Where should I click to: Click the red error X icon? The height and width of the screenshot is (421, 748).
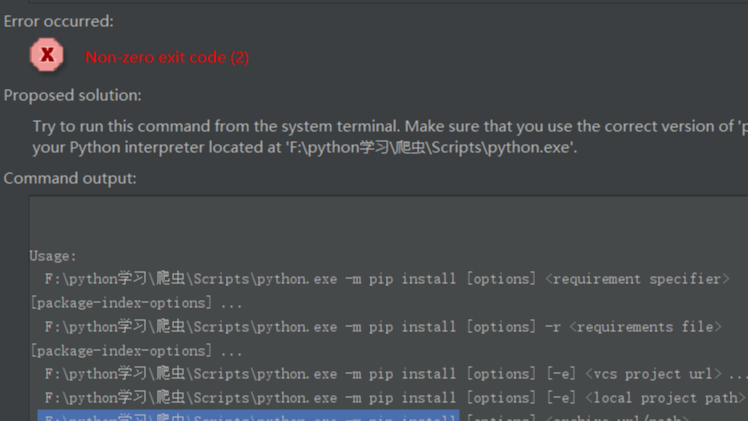coord(47,55)
